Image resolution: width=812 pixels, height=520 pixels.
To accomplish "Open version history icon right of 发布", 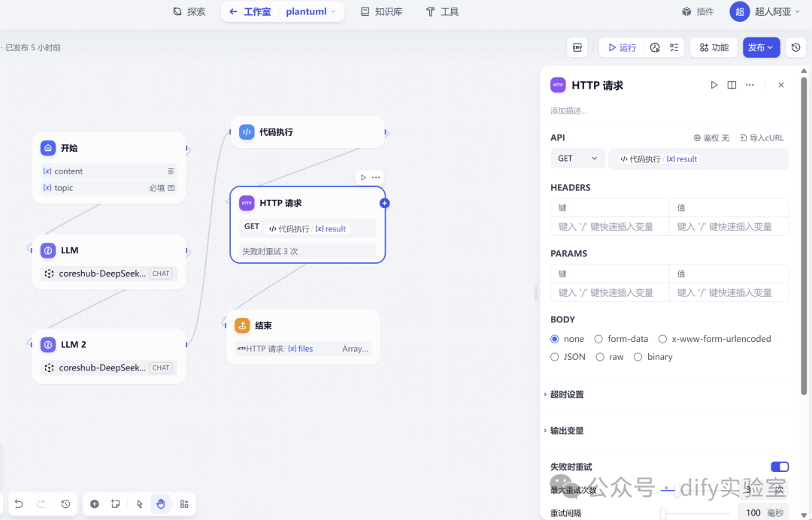I will coord(796,47).
